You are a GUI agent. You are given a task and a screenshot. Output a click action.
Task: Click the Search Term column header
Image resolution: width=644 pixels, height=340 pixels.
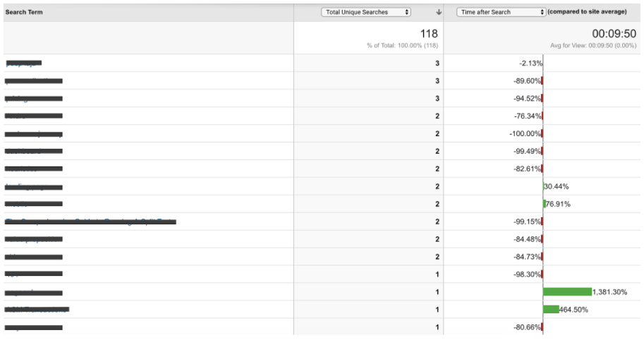pos(24,12)
